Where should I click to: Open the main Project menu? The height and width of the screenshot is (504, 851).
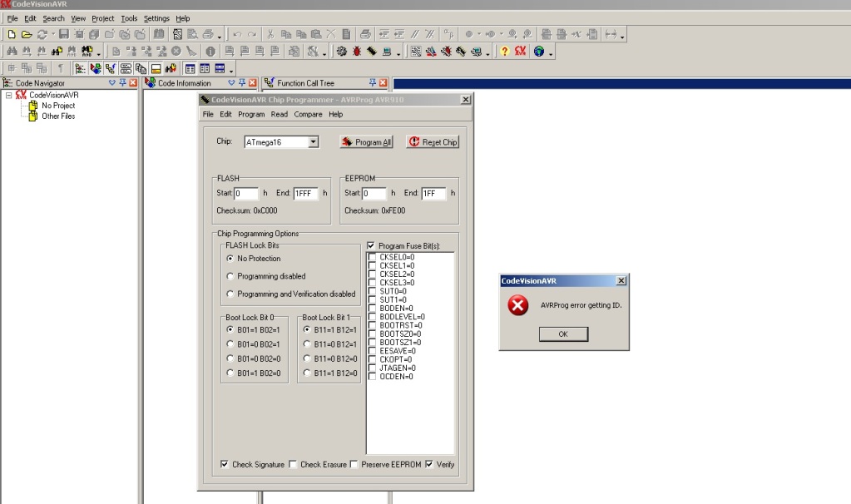(102, 18)
